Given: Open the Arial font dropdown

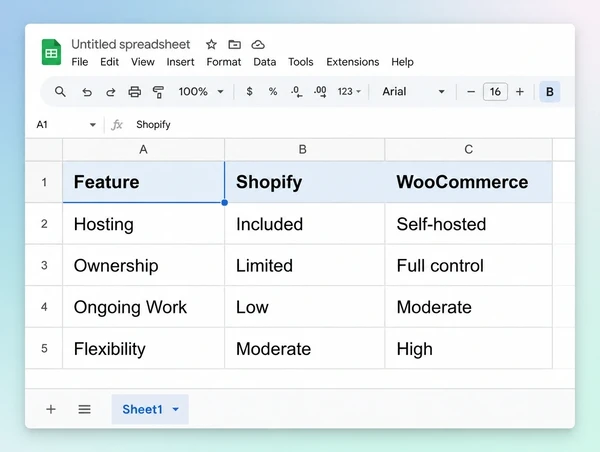Looking at the screenshot, I should pos(413,92).
